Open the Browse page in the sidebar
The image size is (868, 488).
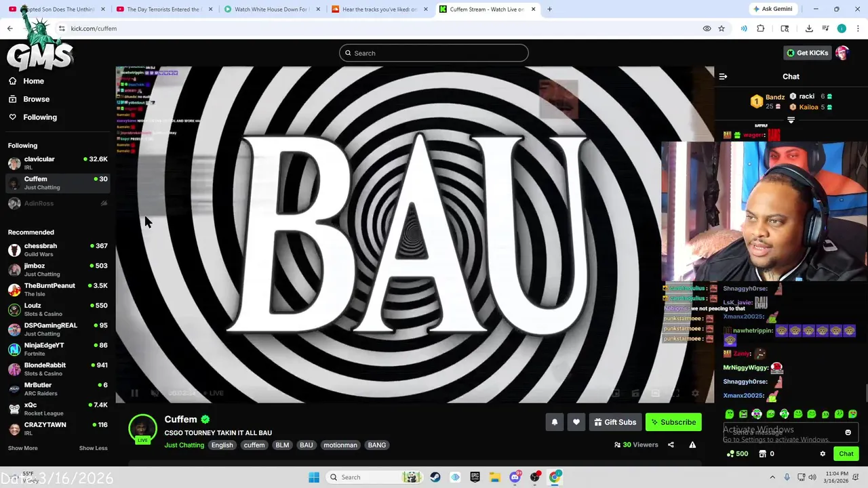tap(29, 99)
